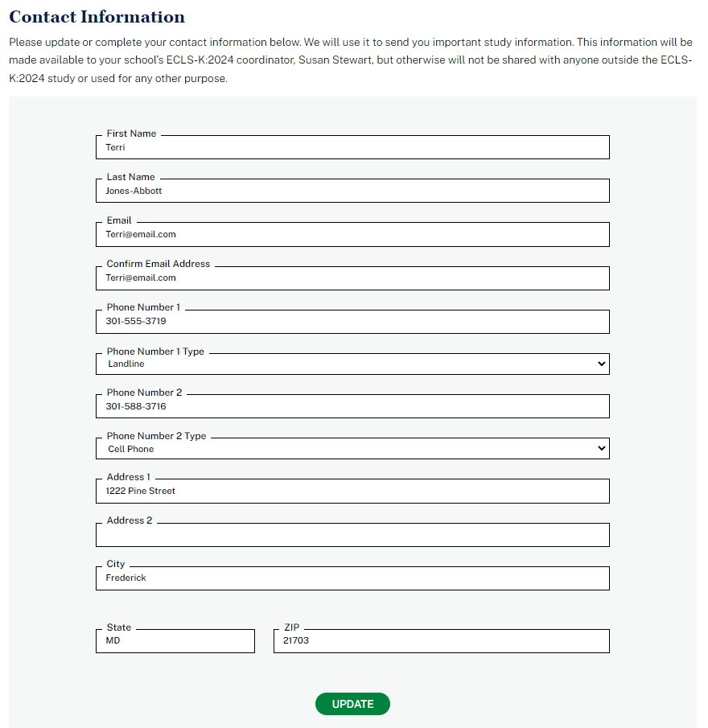Click into the City field
708x728 pixels.
point(352,578)
